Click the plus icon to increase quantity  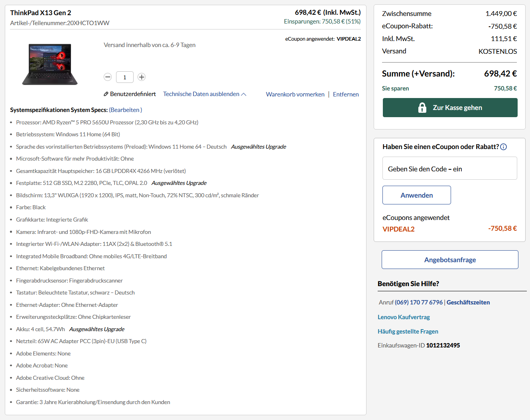pos(141,77)
